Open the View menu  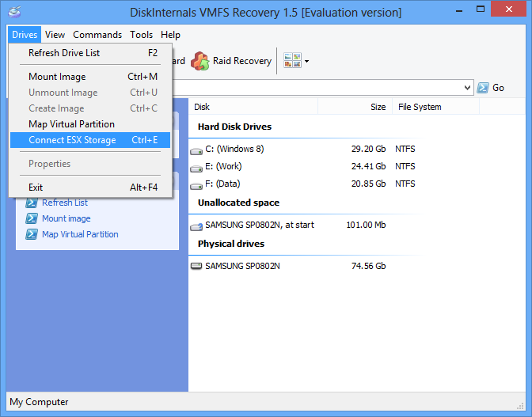(x=55, y=35)
